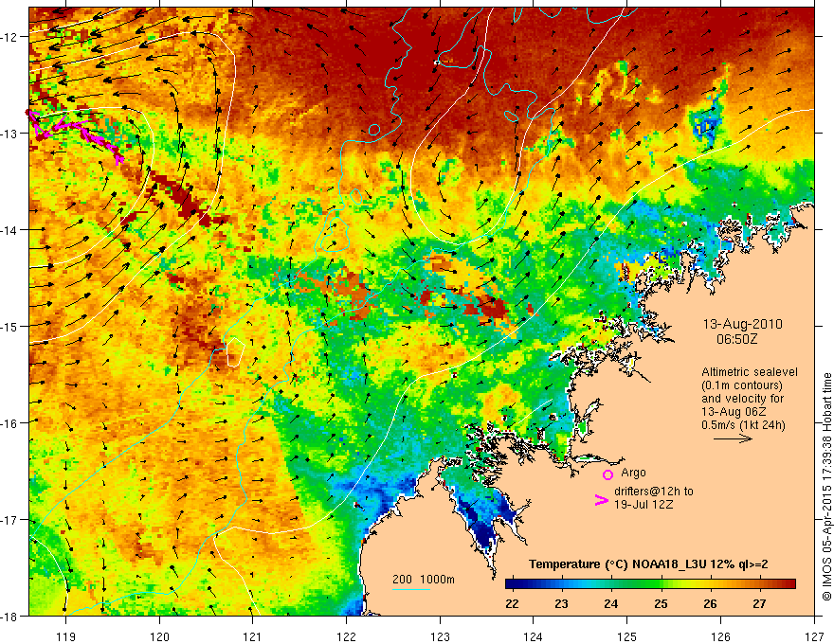Image resolution: width=834 pixels, height=644 pixels.
Task: Click the '06:50Z' time label
Action: pyautogui.click(x=736, y=338)
